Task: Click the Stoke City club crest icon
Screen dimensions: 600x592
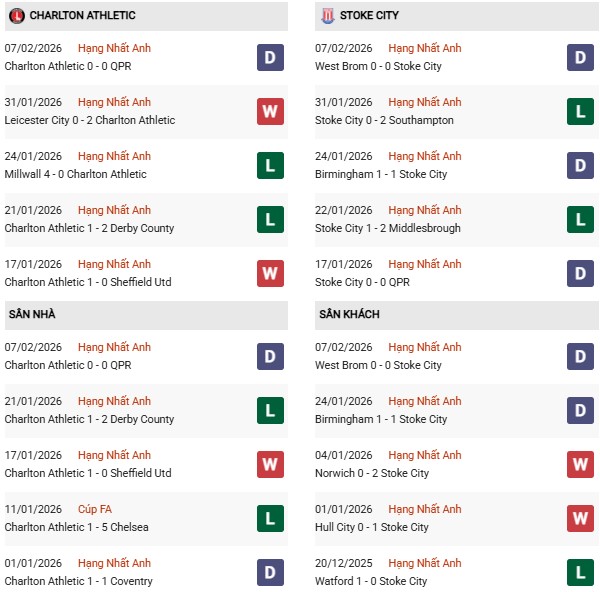Action: coord(326,16)
